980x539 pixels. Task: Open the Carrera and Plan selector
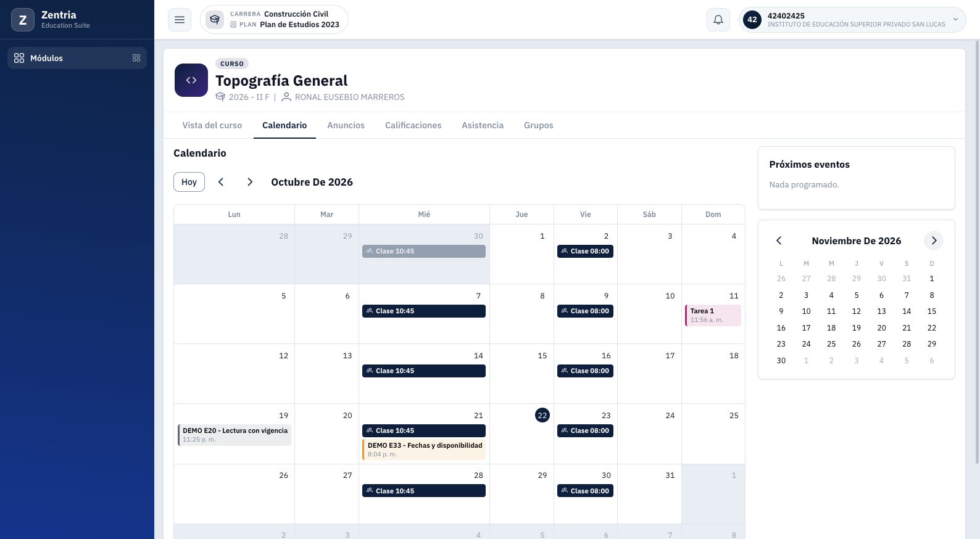coord(274,20)
